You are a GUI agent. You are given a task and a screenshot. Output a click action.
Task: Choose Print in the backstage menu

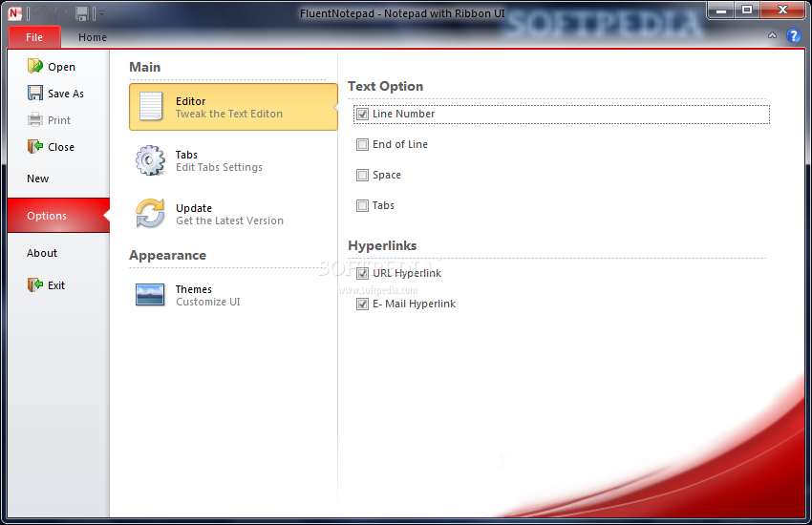(58, 120)
